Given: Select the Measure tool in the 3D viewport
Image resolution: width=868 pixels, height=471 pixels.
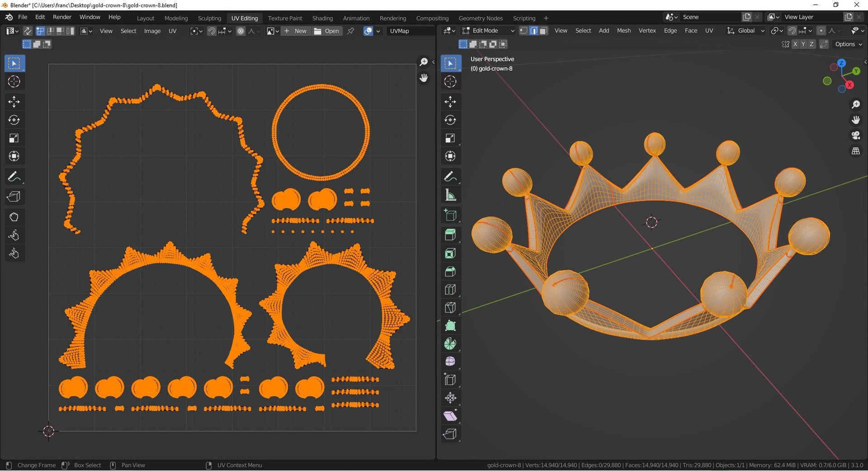Looking at the screenshot, I should coord(450,195).
